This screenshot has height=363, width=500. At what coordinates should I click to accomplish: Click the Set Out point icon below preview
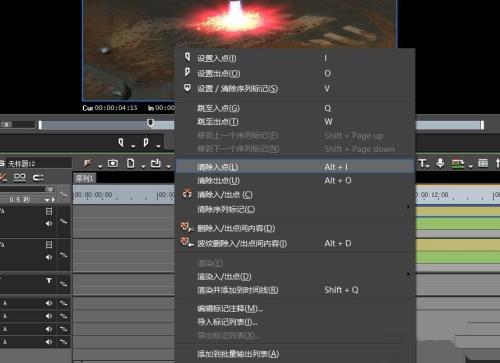[x=146, y=143]
